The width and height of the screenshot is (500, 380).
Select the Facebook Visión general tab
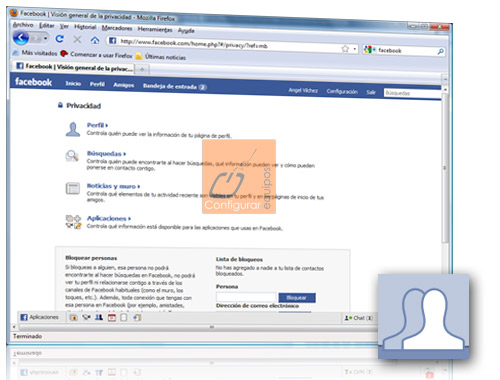click(74, 67)
